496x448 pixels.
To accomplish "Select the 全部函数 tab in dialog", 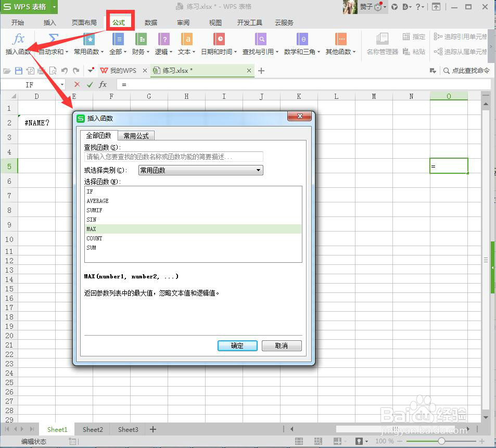I will click(99, 135).
